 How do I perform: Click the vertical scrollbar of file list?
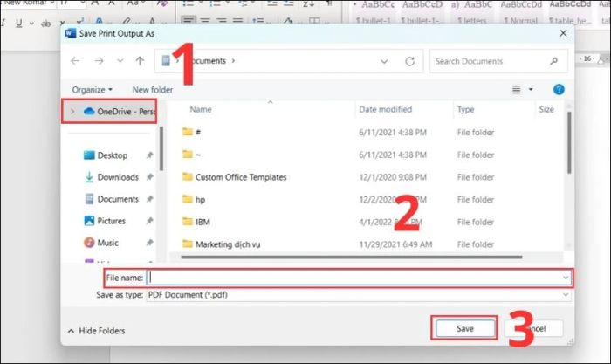[569, 142]
